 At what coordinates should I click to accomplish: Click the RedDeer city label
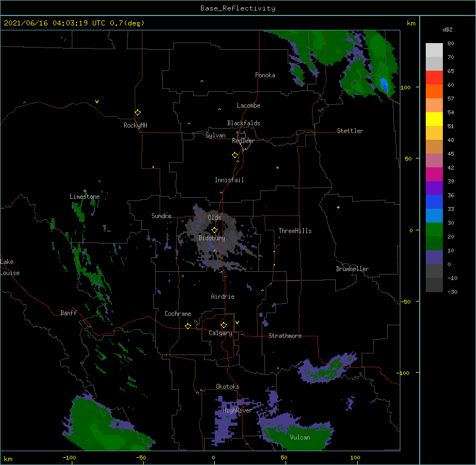pos(243,141)
